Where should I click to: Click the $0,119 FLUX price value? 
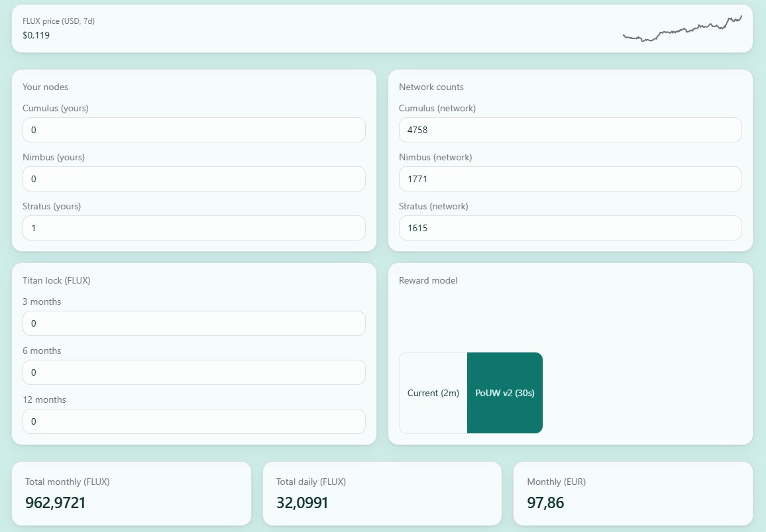[36, 35]
